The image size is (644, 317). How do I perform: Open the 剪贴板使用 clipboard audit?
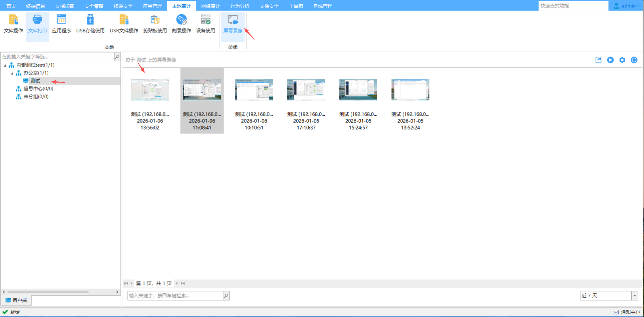pos(155,24)
